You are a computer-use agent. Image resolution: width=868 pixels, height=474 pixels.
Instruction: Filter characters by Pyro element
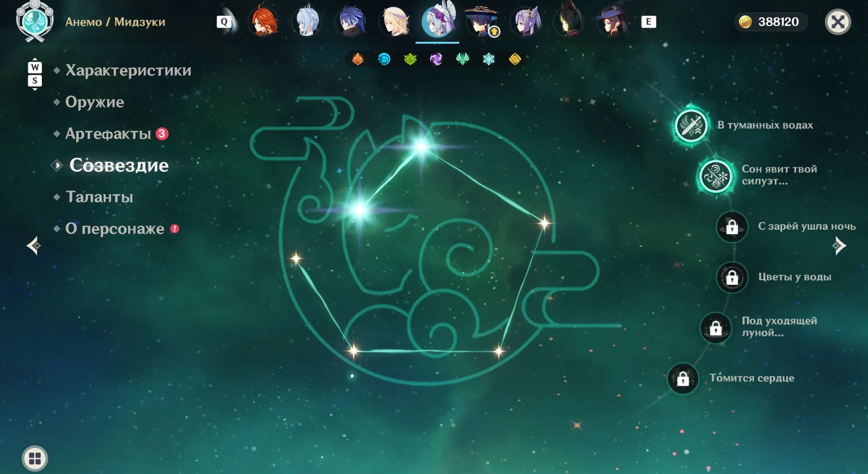(x=358, y=59)
